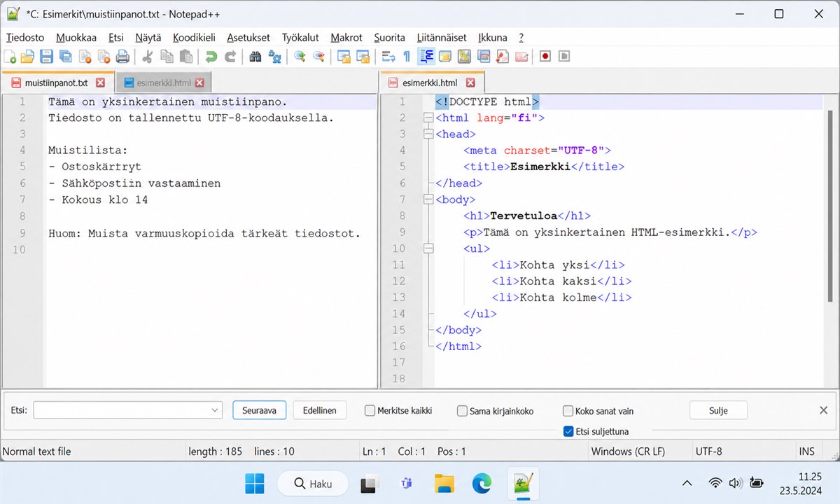Viewport: 840px width, 504px height.
Task: Open the Asetukset menu
Action: (x=248, y=38)
